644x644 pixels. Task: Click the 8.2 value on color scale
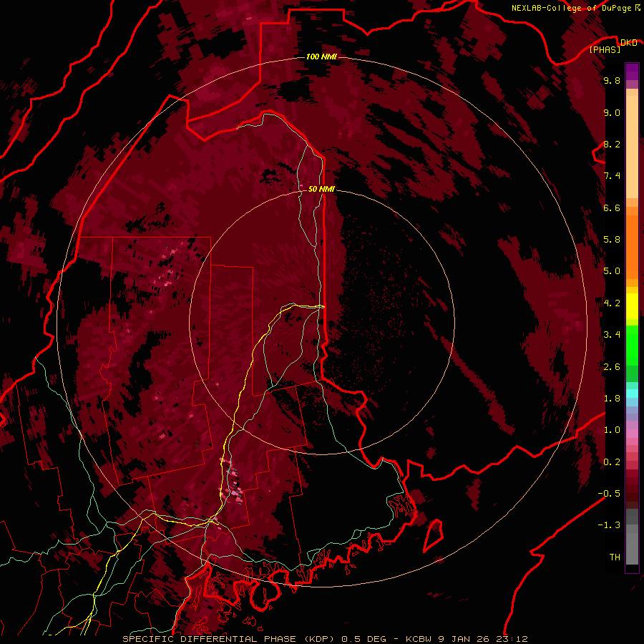pos(612,144)
